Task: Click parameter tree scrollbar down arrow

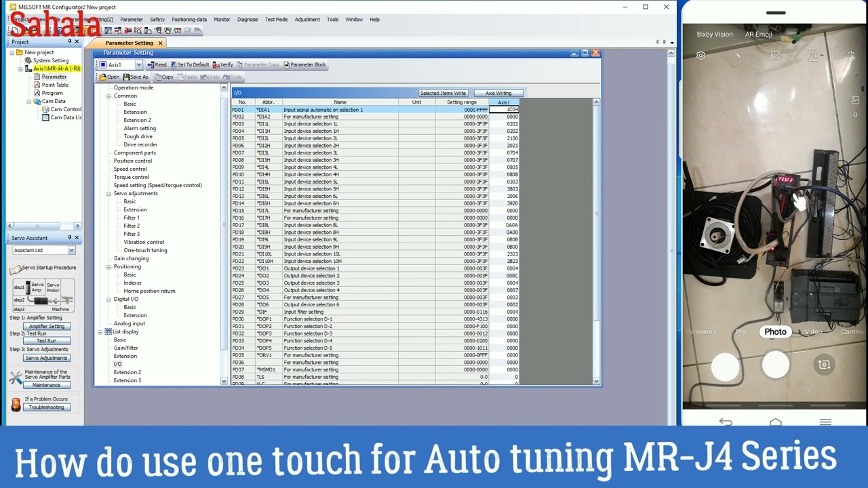Action: click(x=224, y=382)
